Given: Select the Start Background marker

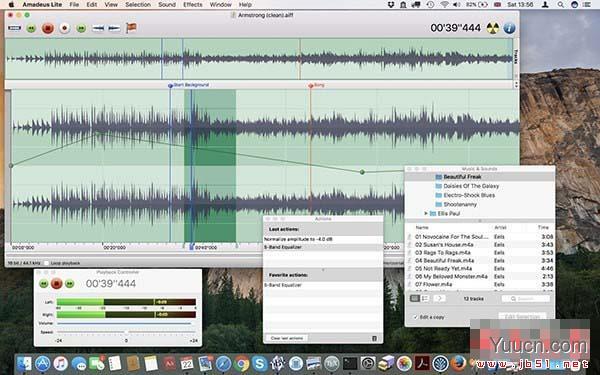Looking at the screenshot, I should pos(189,85).
